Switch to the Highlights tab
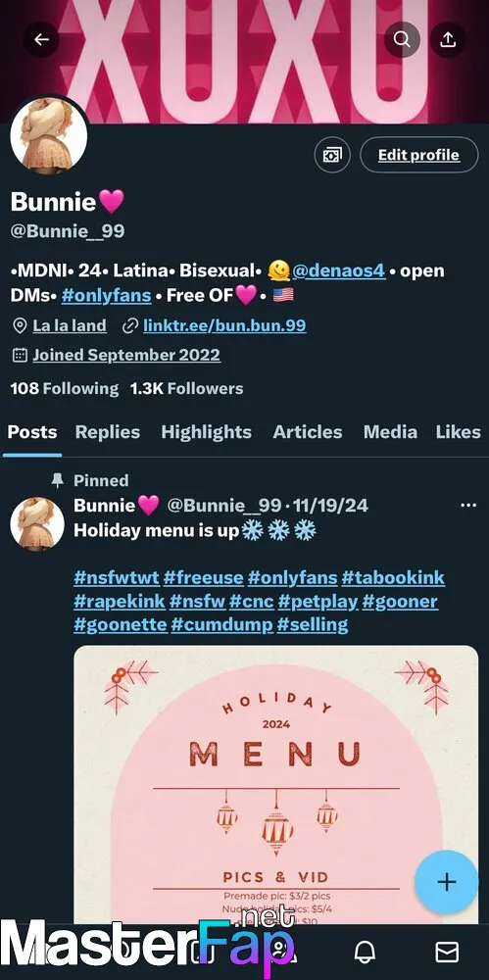Image resolution: width=489 pixels, height=980 pixels. [207, 432]
